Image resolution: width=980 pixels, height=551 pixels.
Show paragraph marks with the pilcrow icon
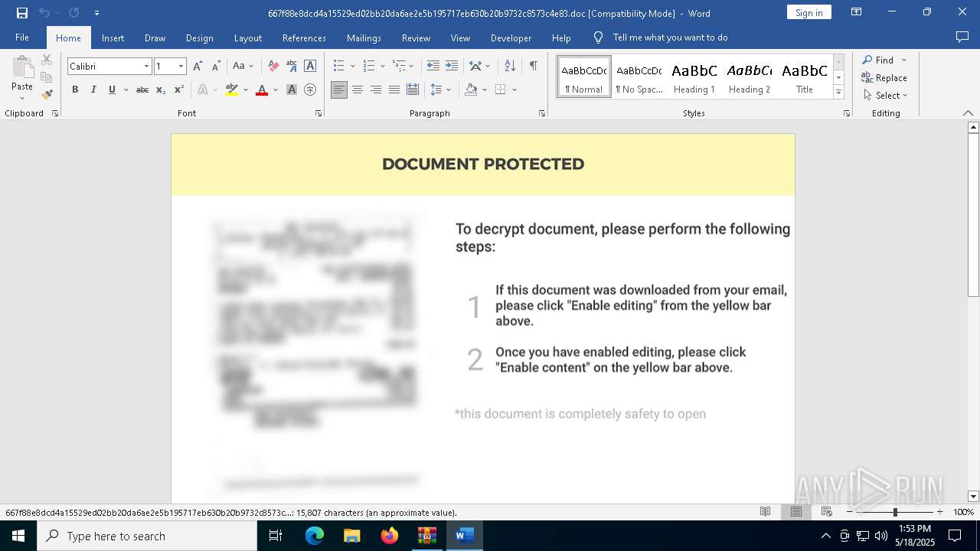point(533,67)
